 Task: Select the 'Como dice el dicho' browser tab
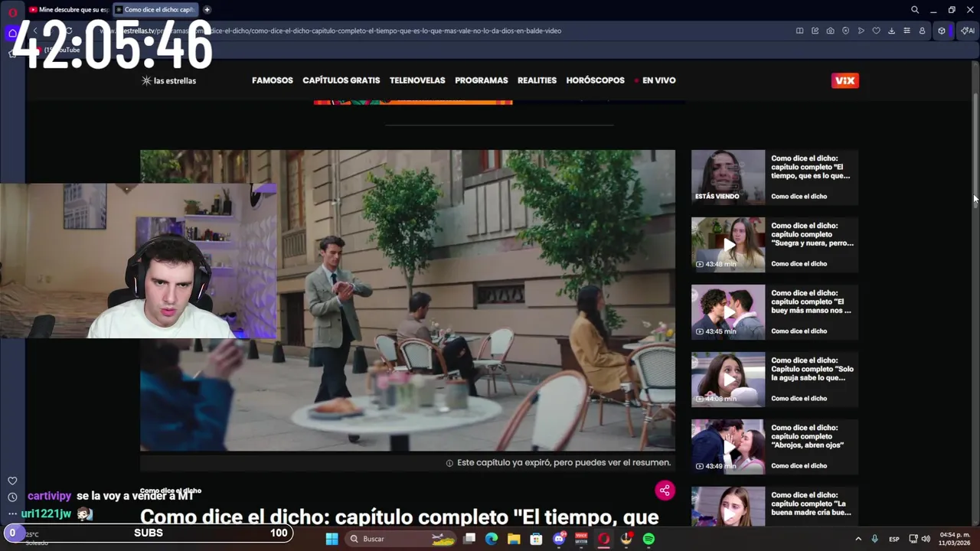coord(155,10)
